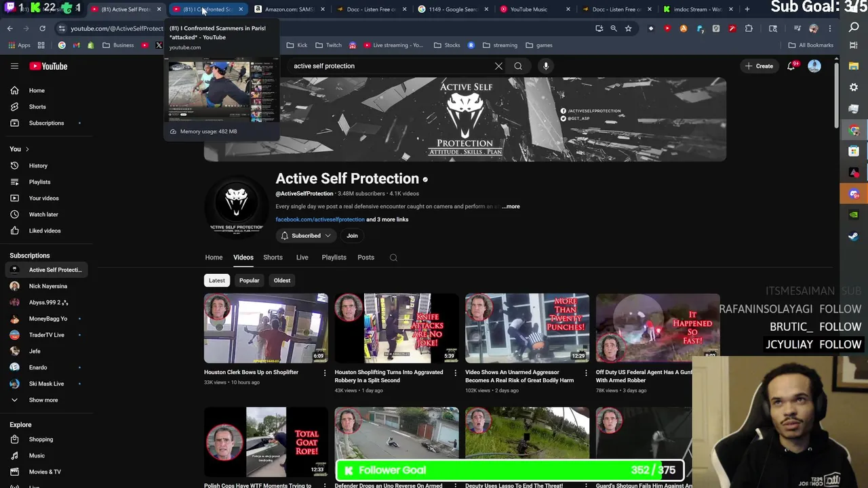
Task: Open the YouTube guide hamburger menu
Action: (14, 66)
